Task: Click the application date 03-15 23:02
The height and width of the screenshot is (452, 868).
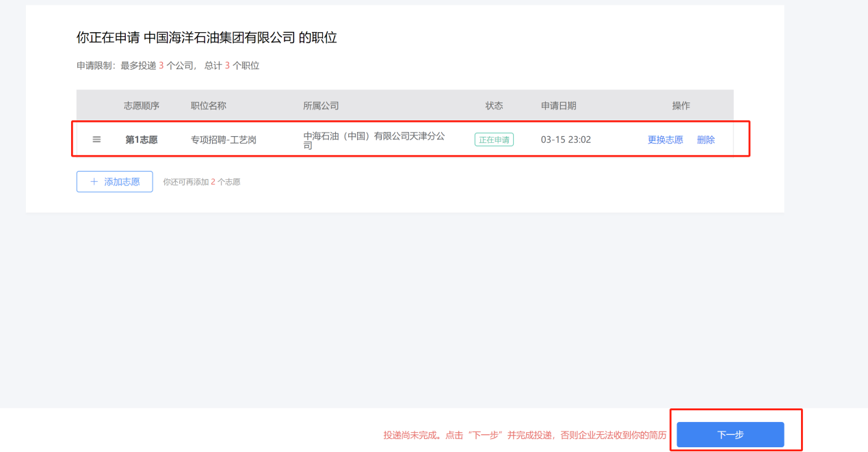Action: [x=566, y=139]
